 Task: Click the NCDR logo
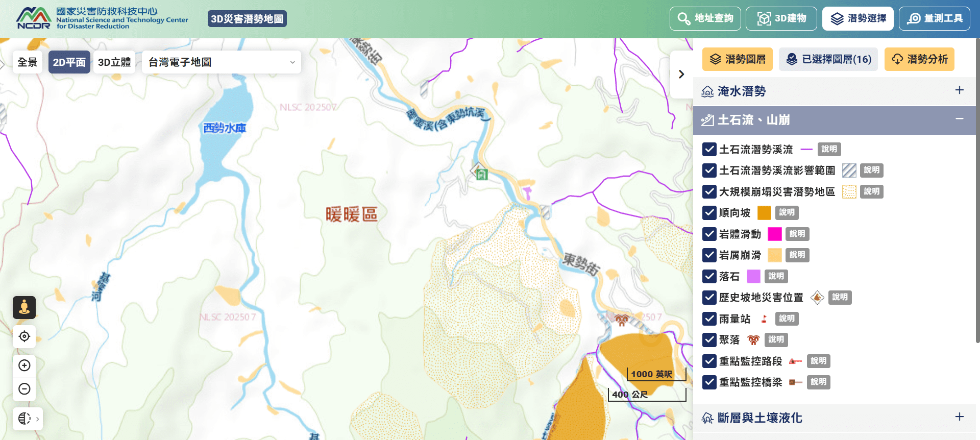click(34, 18)
